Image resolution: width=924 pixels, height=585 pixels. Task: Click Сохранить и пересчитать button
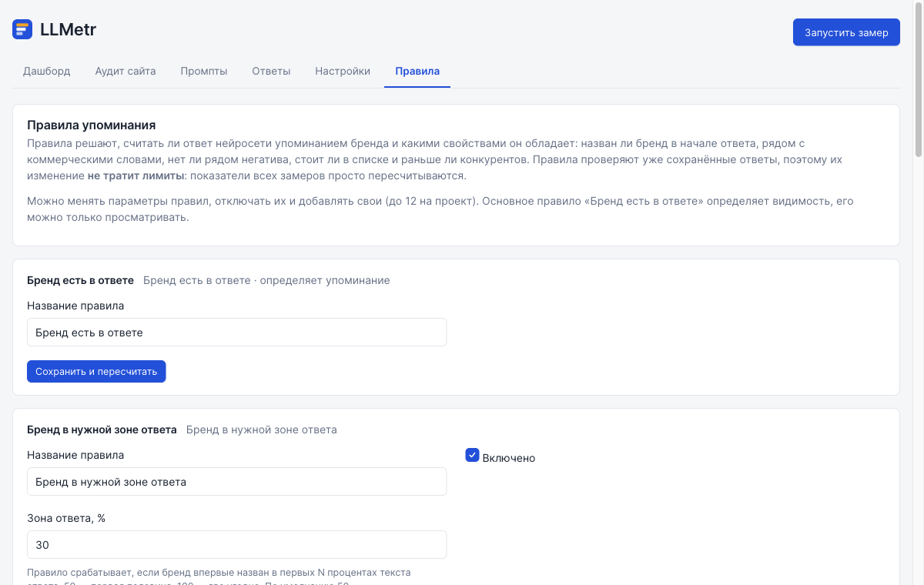point(96,372)
